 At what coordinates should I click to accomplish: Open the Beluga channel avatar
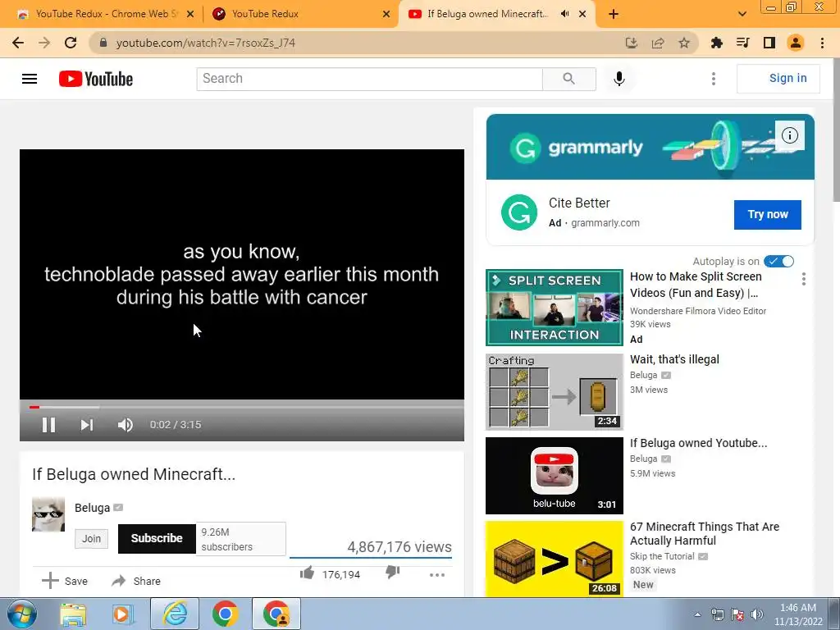(x=48, y=514)
